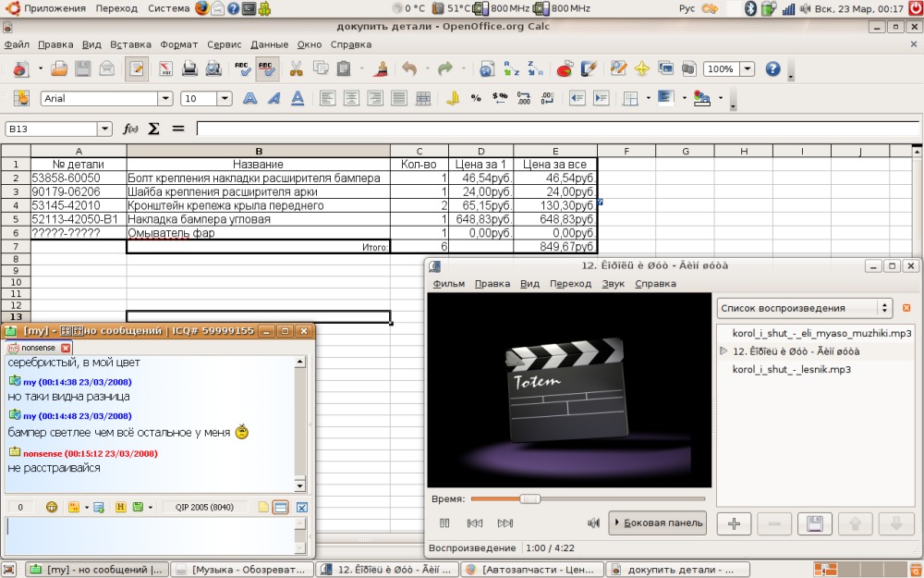The height and width of the screenshot is (578, 924).
Task: Switch to Автозапчасти taskbar window
Action: pos(531,570)
